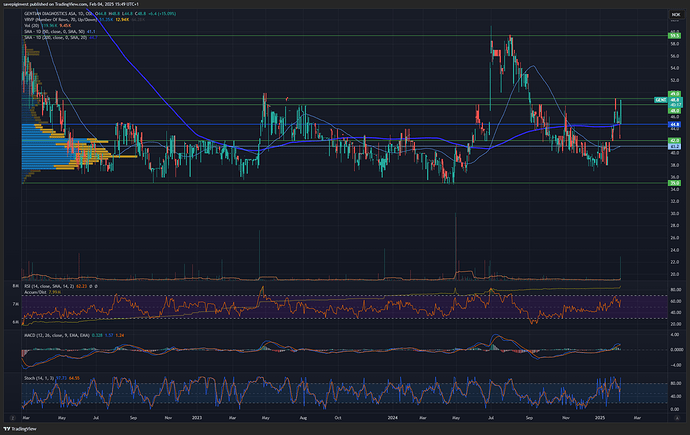Select the SMA 200 indicator legend
690x435 pixels.
pyautogui.click(x=61, y=38)
